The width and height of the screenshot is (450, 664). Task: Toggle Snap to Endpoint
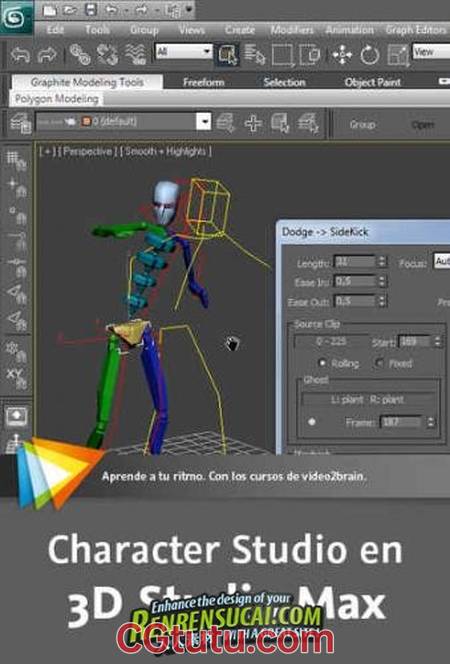point(17,240)
